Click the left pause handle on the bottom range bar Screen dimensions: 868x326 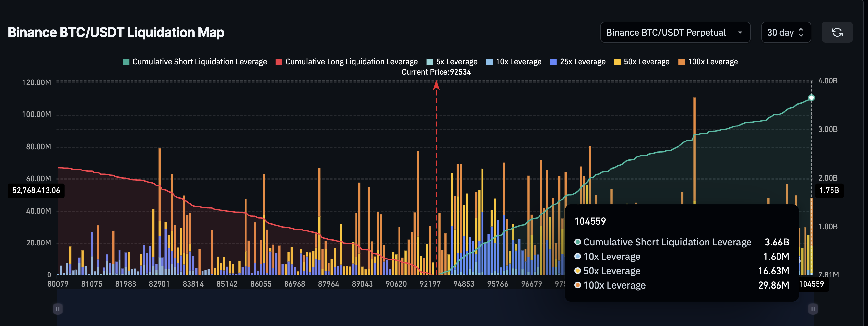[57, 308]
